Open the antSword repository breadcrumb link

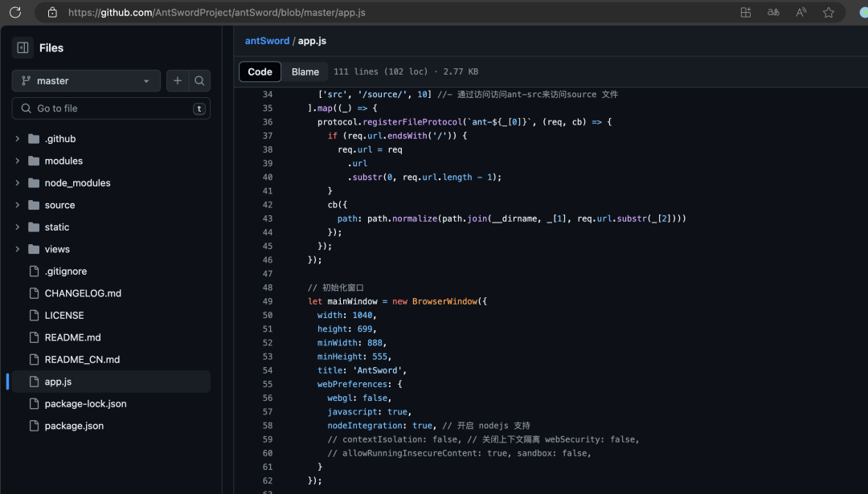point(267,41)
